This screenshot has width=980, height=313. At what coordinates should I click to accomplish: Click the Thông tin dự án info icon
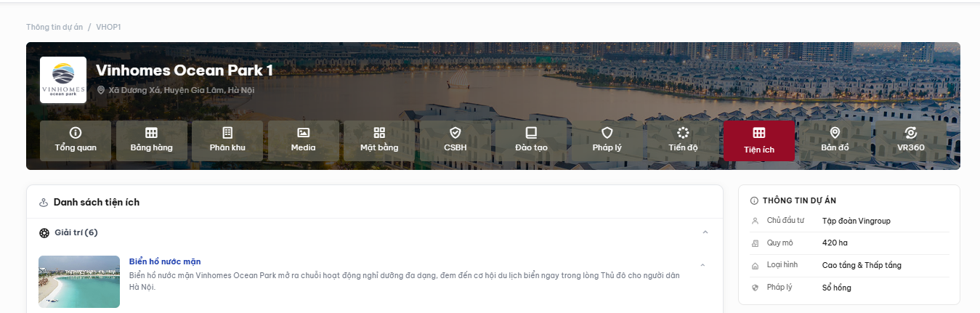754,200
